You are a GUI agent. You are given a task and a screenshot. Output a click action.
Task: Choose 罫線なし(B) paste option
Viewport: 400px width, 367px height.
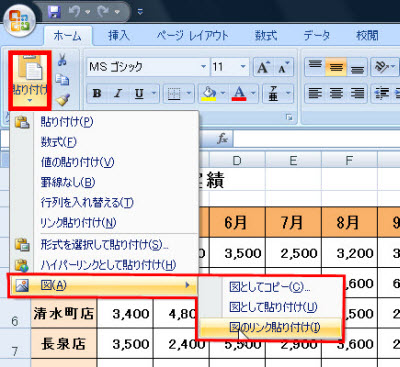coord(104,182)
